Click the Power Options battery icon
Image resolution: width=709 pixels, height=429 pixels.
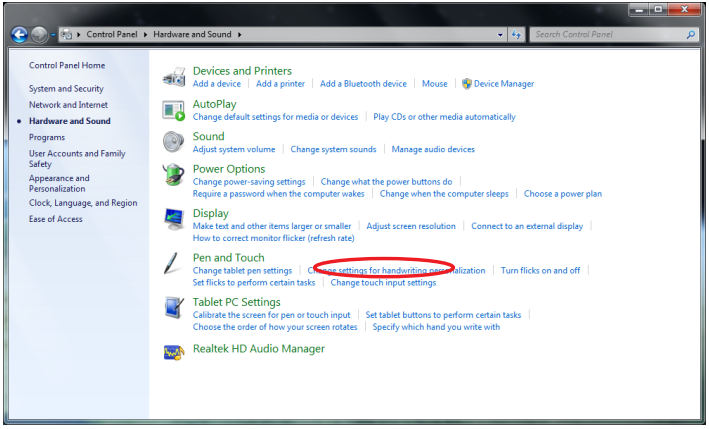(174, 174)
